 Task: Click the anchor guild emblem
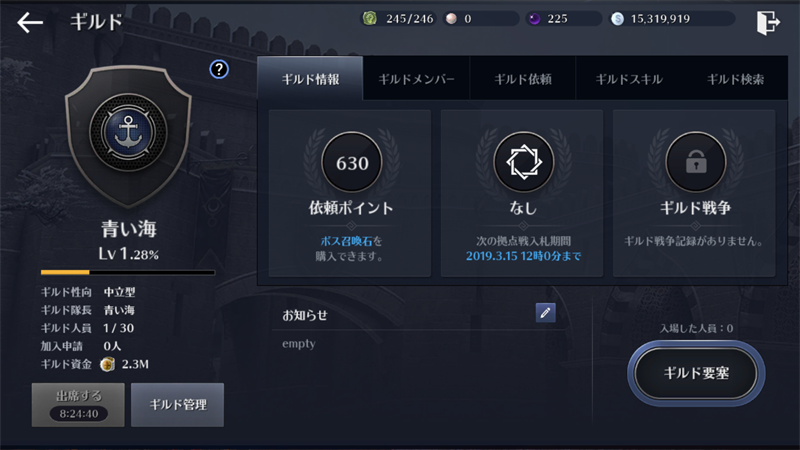click(128, 132)
